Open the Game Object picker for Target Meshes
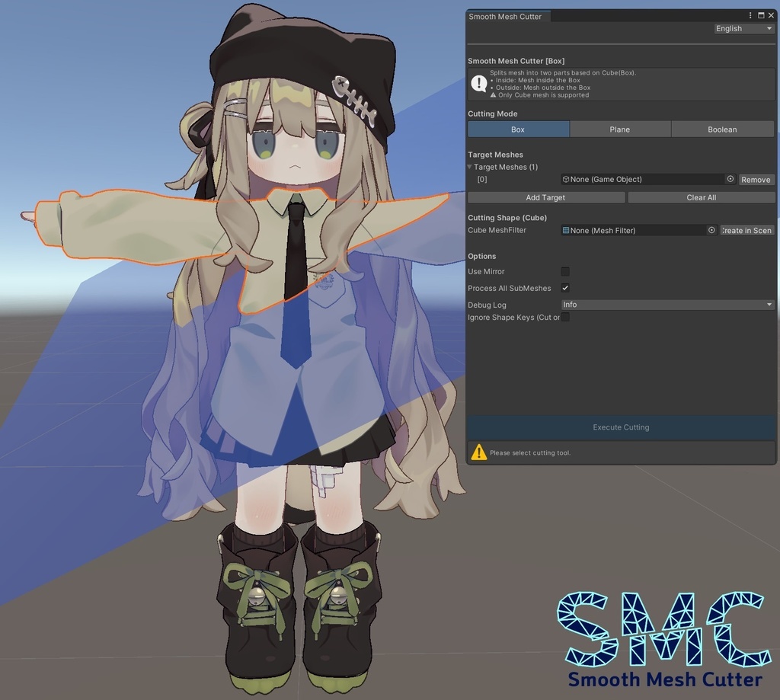The height and width of the screenshot is (700, 780). [730, 179]
